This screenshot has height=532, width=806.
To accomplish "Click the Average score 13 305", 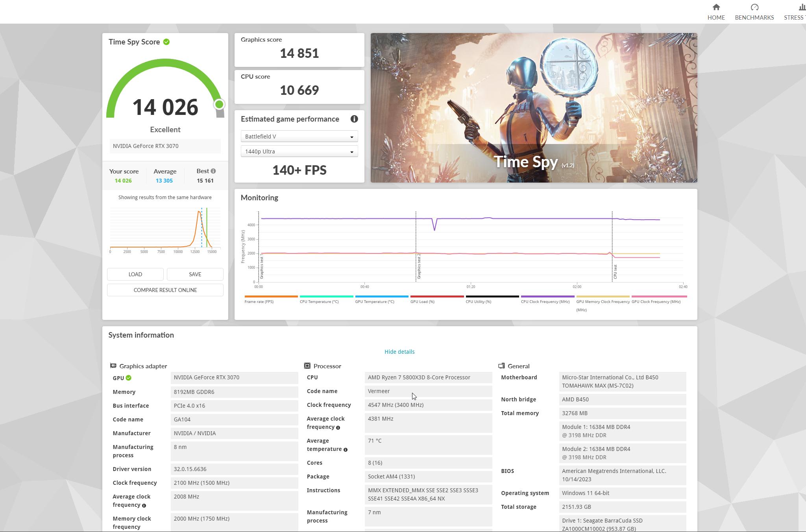I will [x=164, y=181].
